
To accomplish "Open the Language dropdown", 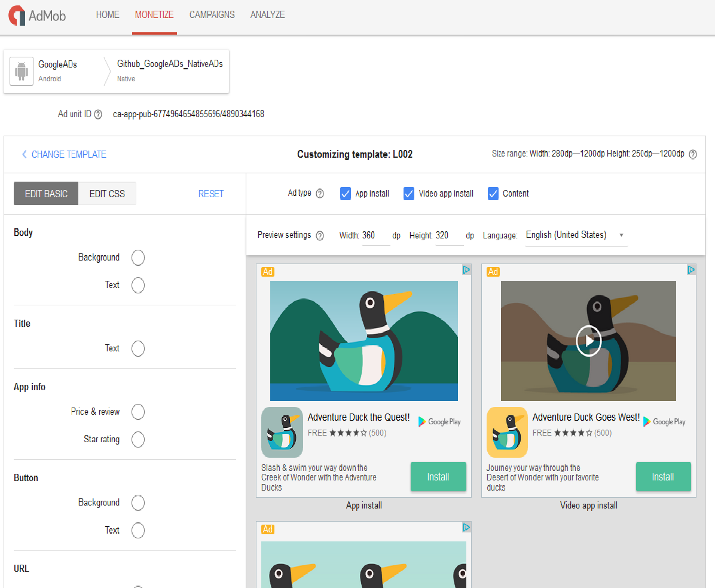I will tap(576, 235).
